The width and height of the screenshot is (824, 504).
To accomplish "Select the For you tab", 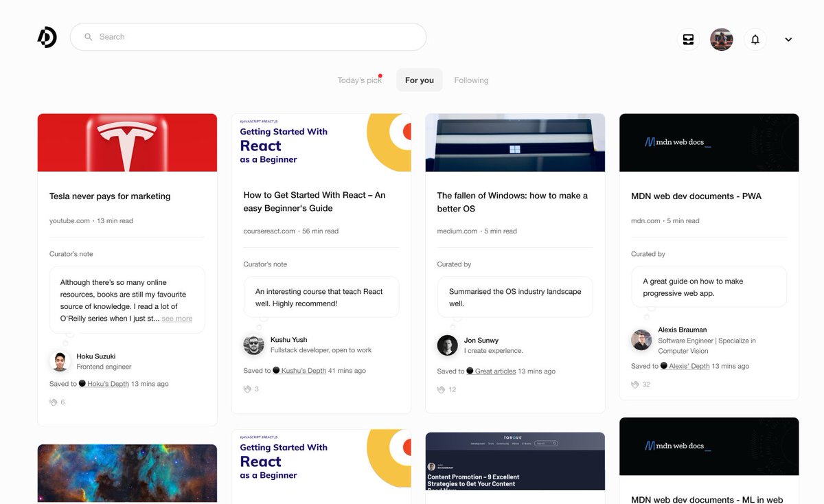I will click(420, 80).
